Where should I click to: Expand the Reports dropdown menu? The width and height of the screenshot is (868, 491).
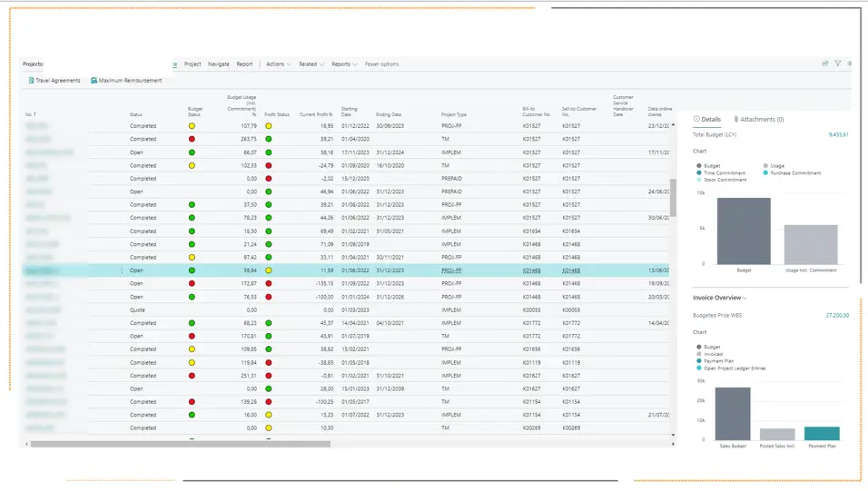click(x=344, y=64)
